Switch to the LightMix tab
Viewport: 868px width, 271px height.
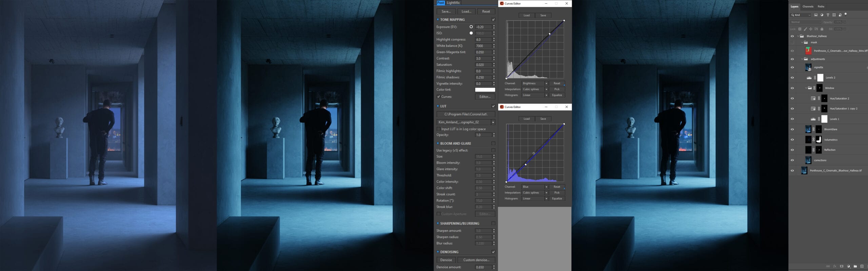[x=453, y=3]
